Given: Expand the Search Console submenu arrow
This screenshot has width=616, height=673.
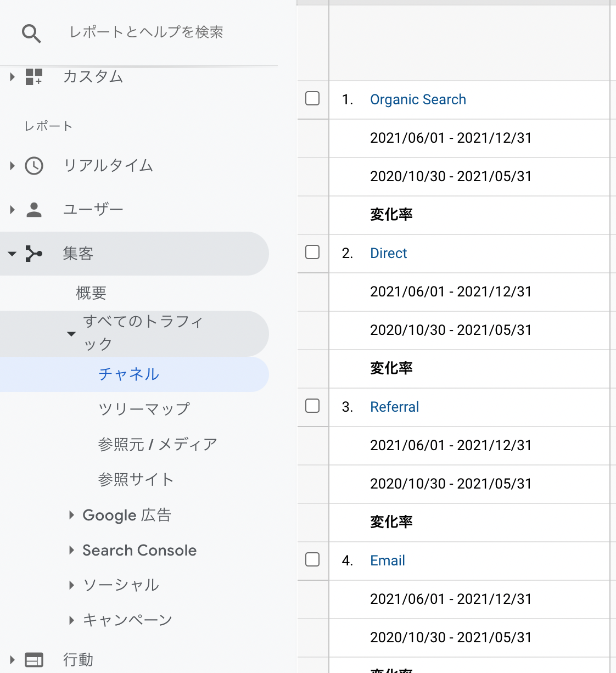Looking at the screenshot, I should (71, 550).
